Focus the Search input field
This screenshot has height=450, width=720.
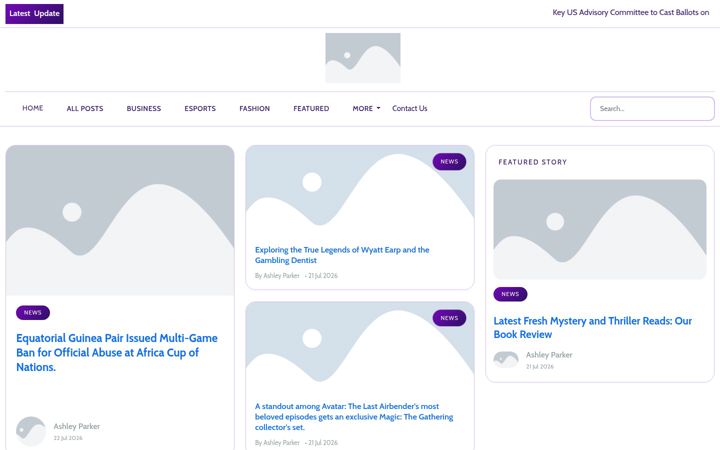(x=652, y=109)
